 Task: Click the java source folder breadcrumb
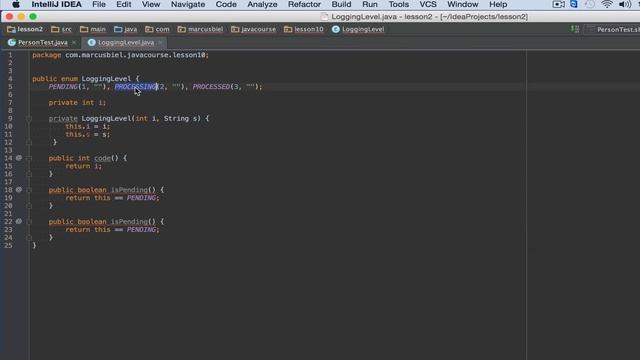coord(126,29)
